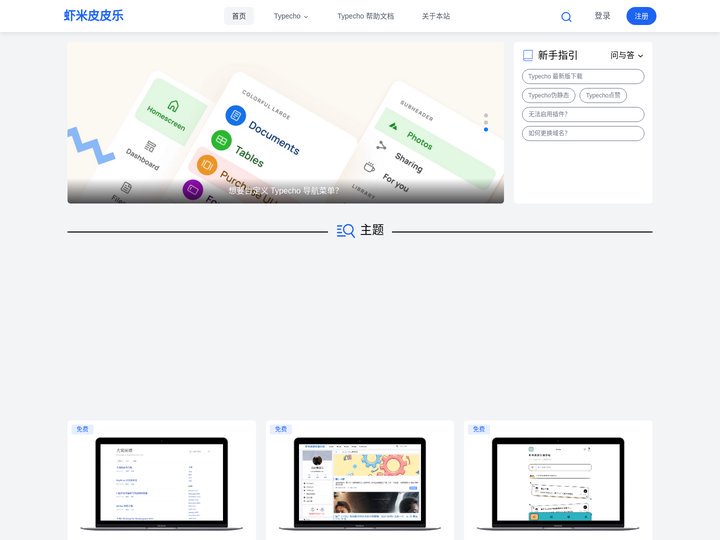Select the active blue carousel dot
The height and width of the screenshot is (540, 720).
[486, 129]
